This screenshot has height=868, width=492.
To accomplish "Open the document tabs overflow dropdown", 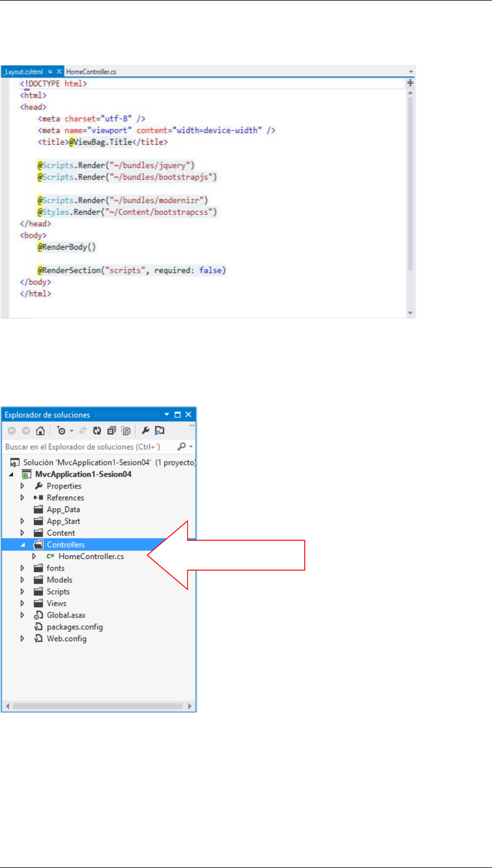I will pyautogui.click(x=410, y=71).
